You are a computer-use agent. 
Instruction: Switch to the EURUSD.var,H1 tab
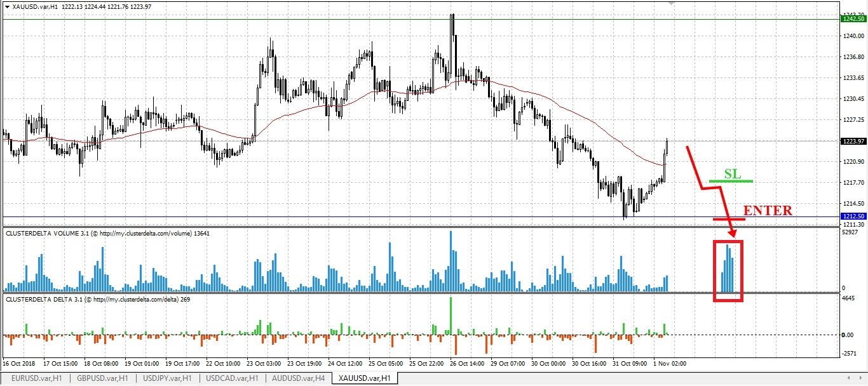pyautogui.click(x=37, y=378)
